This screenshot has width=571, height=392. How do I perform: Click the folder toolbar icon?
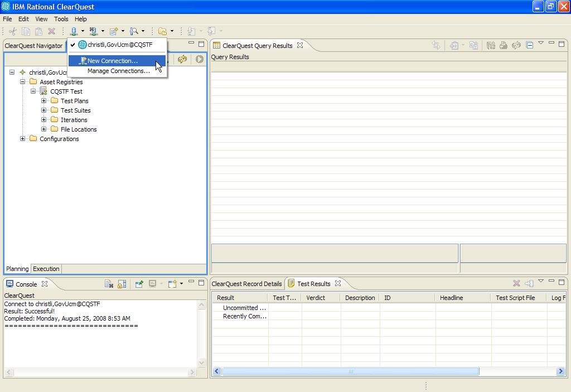[x=162, y=31]
